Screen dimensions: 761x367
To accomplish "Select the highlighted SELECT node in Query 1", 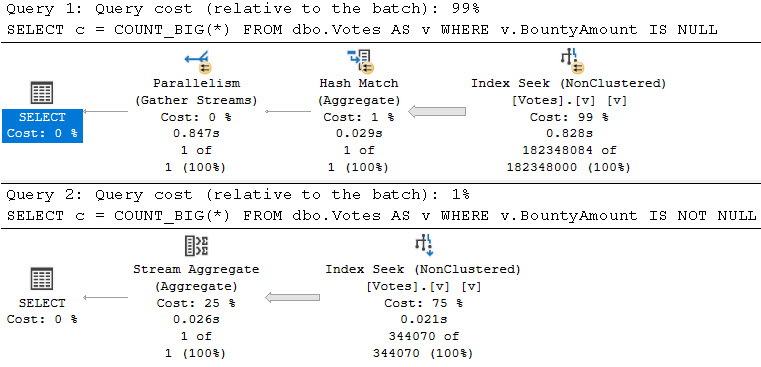I will (x=42, y=126).
